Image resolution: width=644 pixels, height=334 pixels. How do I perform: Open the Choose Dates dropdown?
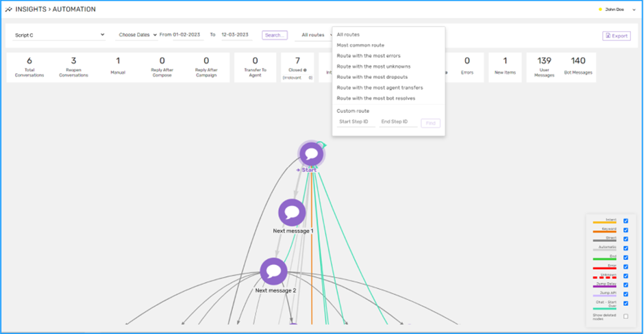[137, 35]
